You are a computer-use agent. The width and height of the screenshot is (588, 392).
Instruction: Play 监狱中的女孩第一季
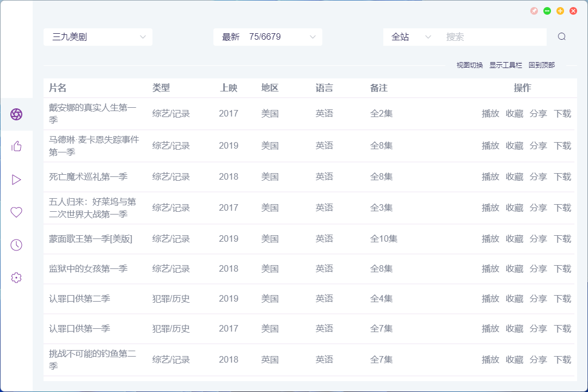[x=490, y=269]
